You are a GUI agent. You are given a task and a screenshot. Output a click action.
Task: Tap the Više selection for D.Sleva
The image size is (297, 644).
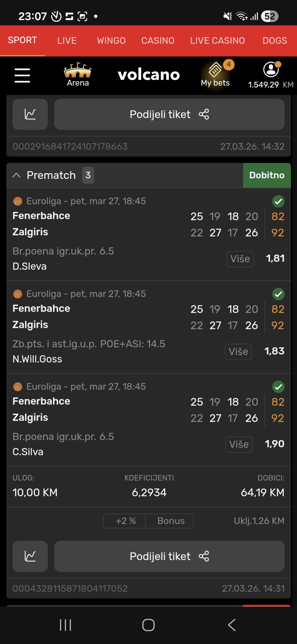[240, 259]
